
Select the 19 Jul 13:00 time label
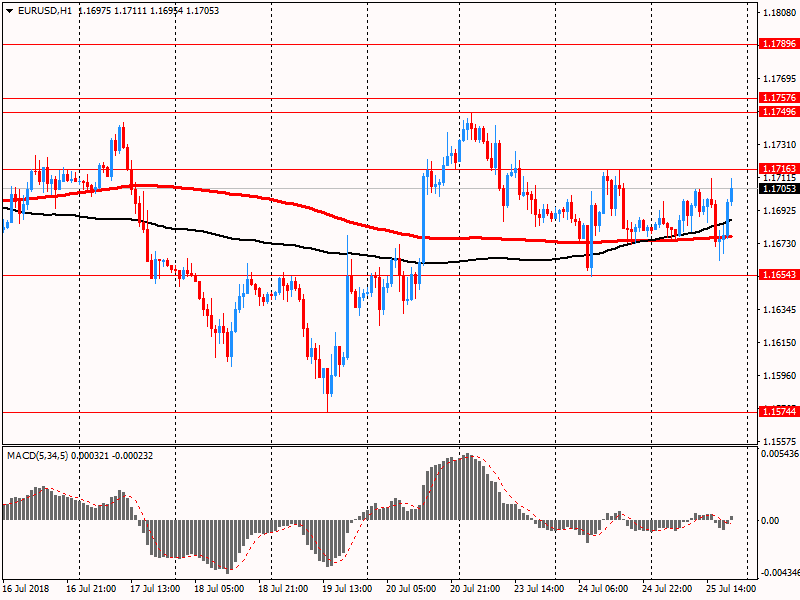(347, 588)
